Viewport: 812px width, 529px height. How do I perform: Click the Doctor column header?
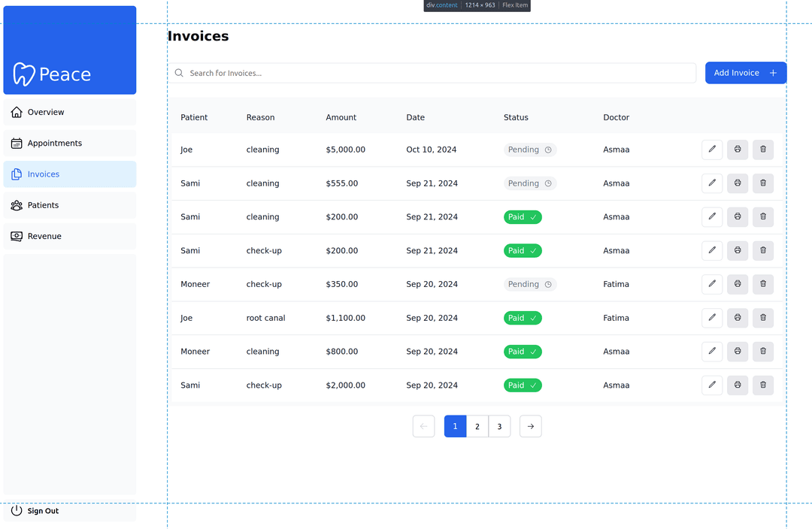pyautogui.click(x=617, y=117)
